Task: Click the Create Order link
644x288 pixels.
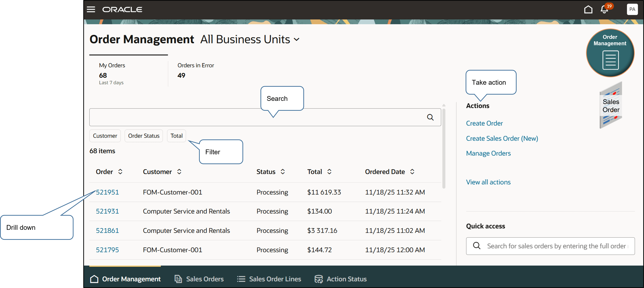Action: (484, 123)
